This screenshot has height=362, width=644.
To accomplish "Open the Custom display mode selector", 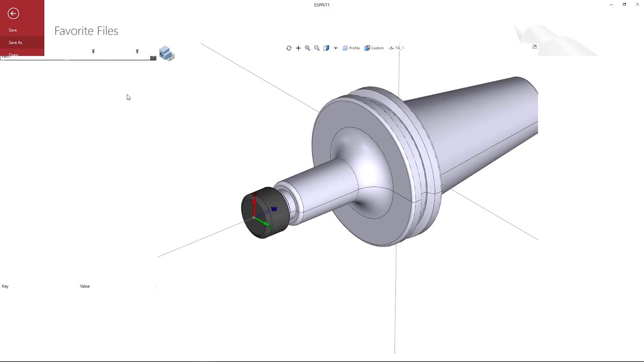I will (x=374, y=48).
